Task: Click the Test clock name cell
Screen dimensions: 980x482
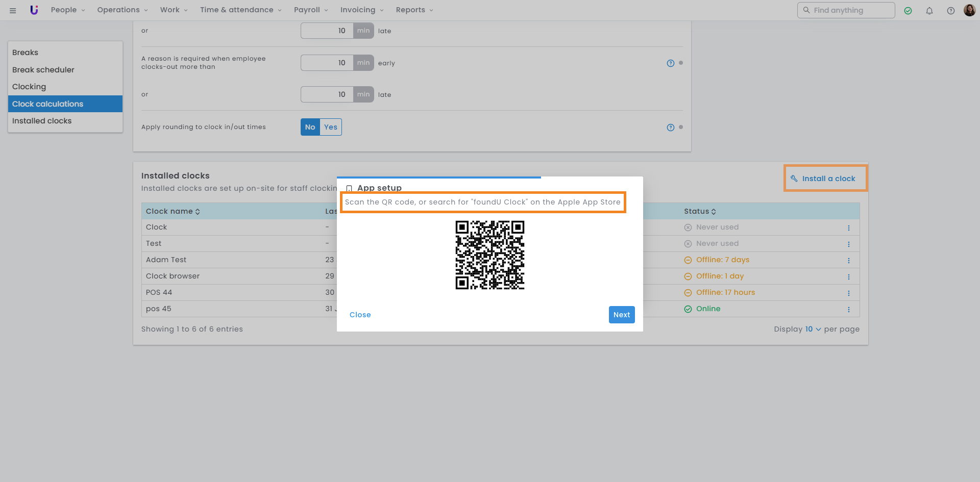Action: pyautogui.click(x=154, y=243)
